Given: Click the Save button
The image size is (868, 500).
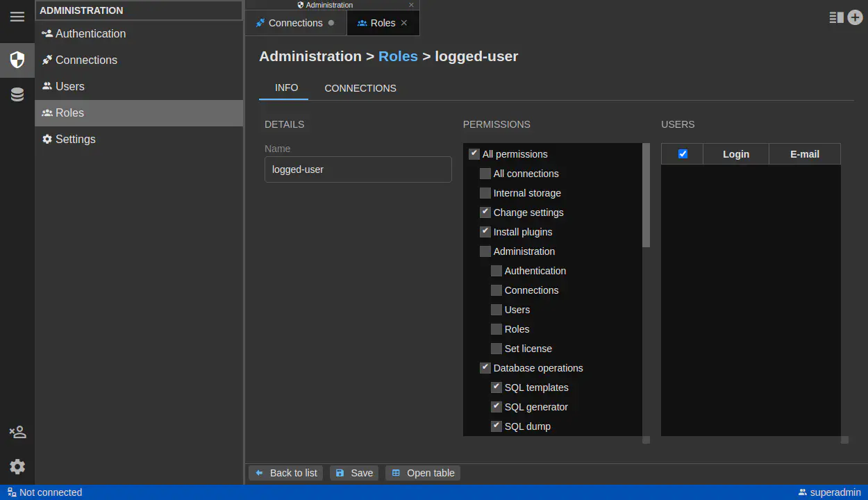Looking at the screenshot, I should (354, 473).
